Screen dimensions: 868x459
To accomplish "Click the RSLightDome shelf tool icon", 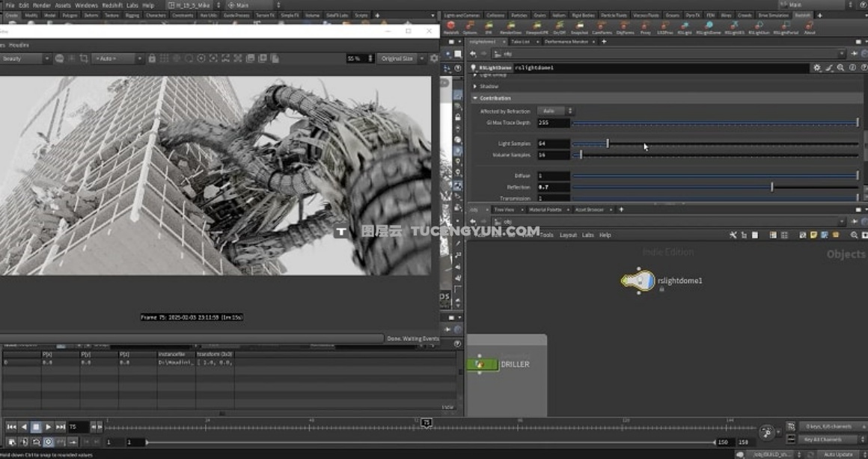I will pyautogui.click(x=708, y=27).
